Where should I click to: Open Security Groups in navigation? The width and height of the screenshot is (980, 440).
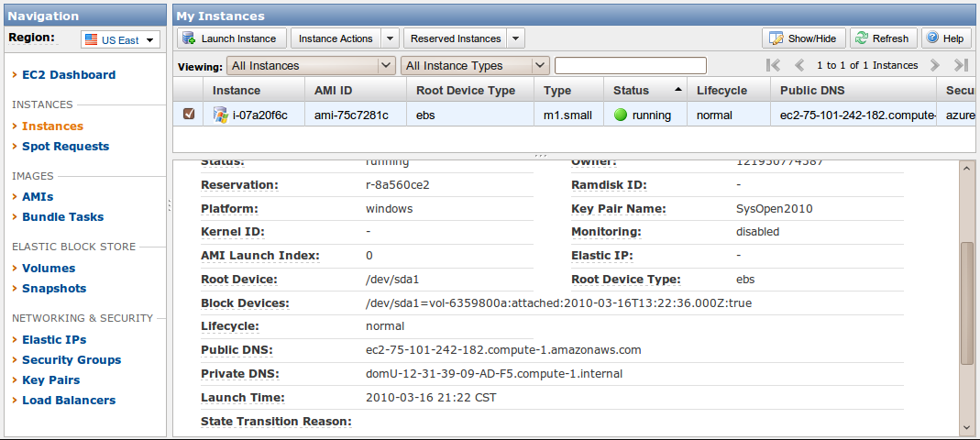(x=72, y=360)
